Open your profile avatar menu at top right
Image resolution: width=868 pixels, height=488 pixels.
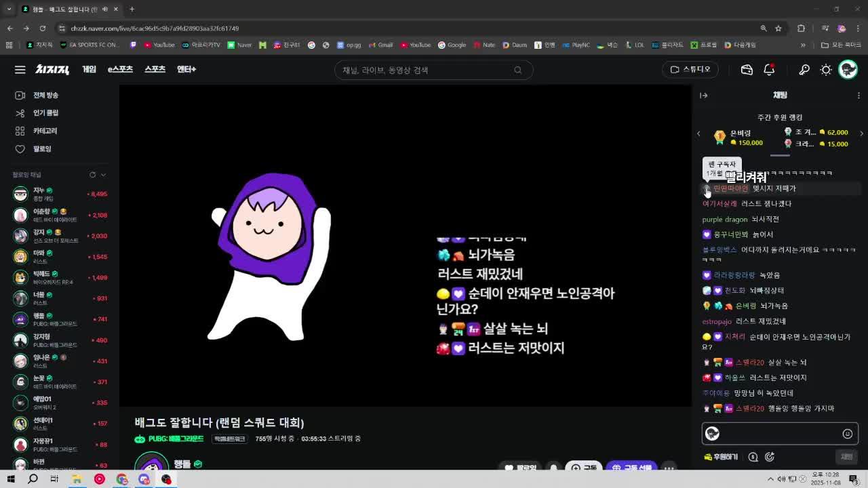click(x=848, y=70)
